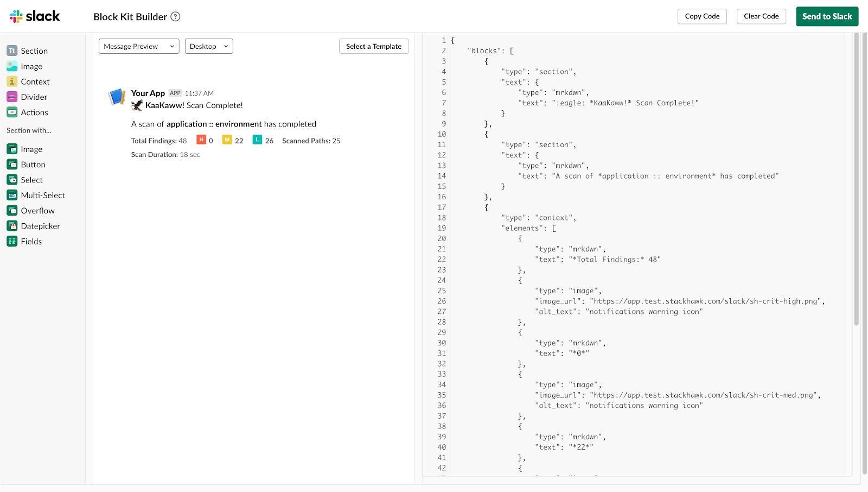Add Section with Datepicker label
This screenshot has width=868, height=492.
(x=41, y=226)
